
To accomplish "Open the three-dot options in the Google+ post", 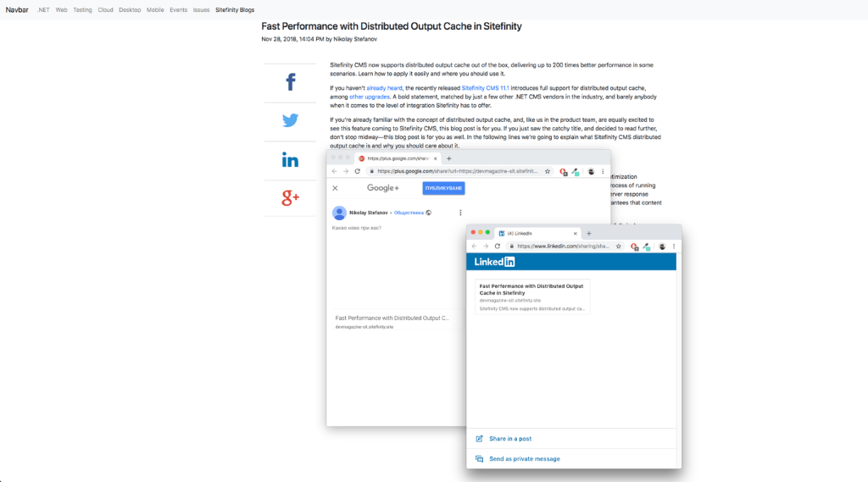I will point(460,213).
